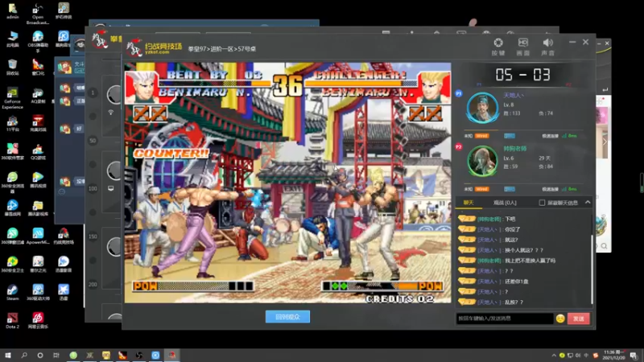Open the 回收站 recycle bin icon
The height and width of the screenshot is (362, 644).
click(12, 68)
